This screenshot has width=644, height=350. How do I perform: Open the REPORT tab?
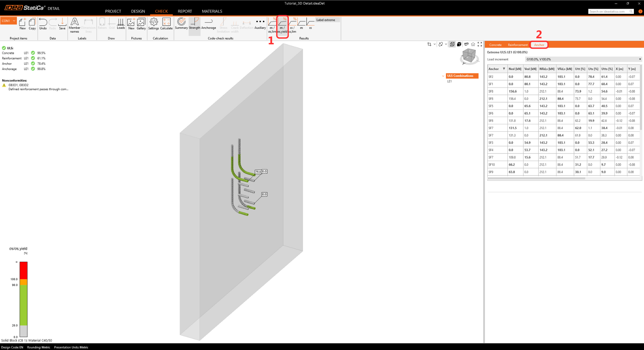coord(185,11)
